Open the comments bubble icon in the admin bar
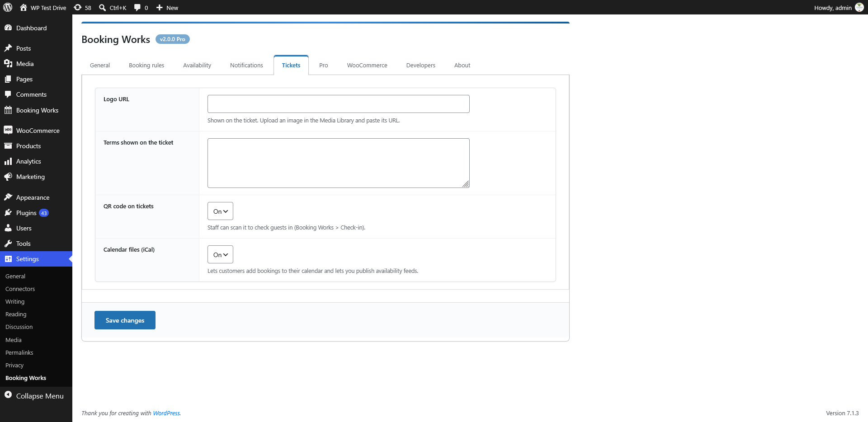 pos(137,7)
